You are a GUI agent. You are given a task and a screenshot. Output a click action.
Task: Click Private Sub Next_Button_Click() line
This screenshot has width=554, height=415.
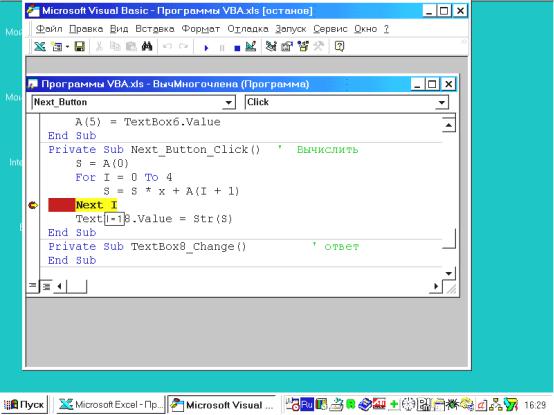coord(154,150)
